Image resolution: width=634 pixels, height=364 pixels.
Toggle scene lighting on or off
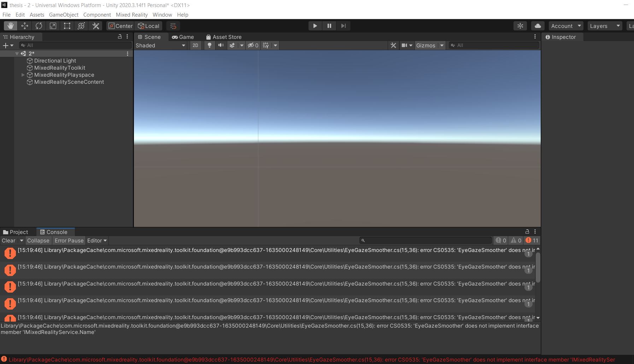(x=210, y=45)
